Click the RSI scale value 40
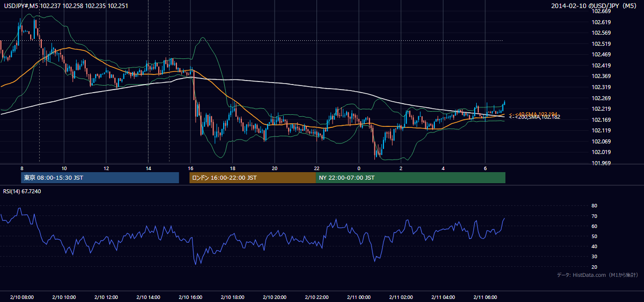Screen dimensions: 644x302 click(594, 247)
